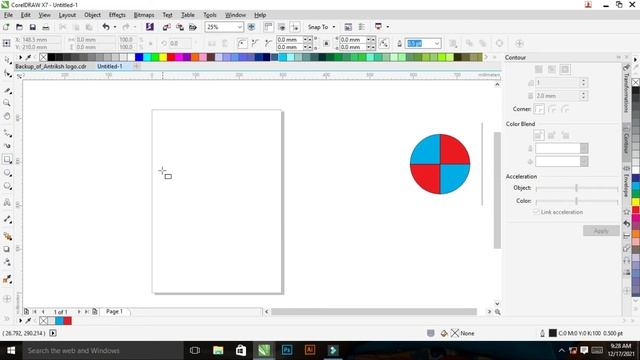Select the Polygon tool in toolbox
The image size is (640, 360).
coord(7,186)
